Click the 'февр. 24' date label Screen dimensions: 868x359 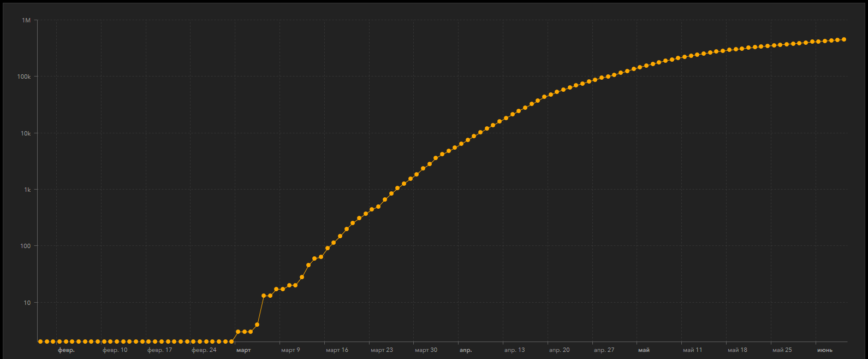[x=204, y=350]
